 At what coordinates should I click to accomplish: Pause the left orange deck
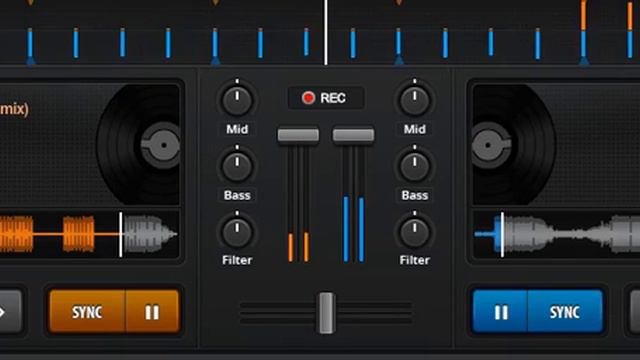(x=153, y=312)
